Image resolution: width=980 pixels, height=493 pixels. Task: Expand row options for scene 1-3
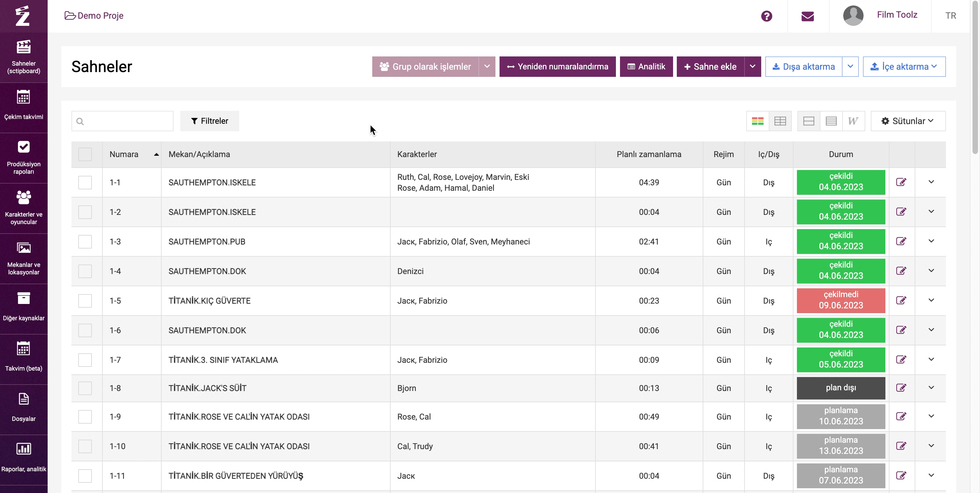(x=931, y=241)
